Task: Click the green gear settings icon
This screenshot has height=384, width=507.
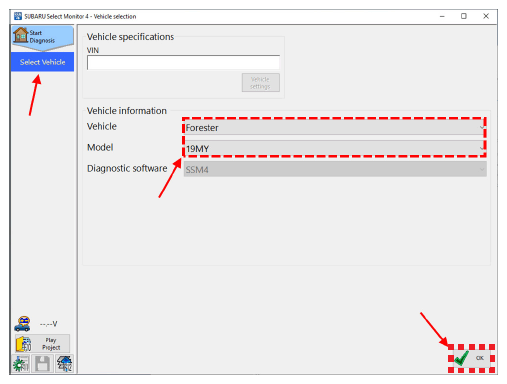Action: (21, 363)
